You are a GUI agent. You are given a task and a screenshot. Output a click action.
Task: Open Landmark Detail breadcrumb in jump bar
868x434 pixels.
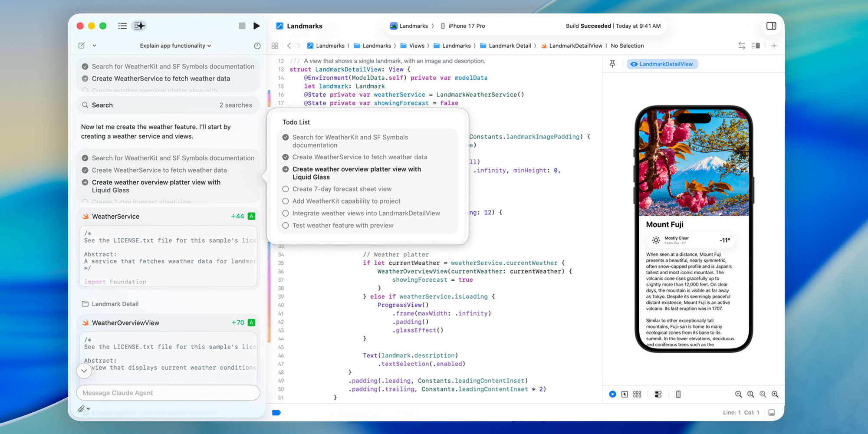(510, 46)
